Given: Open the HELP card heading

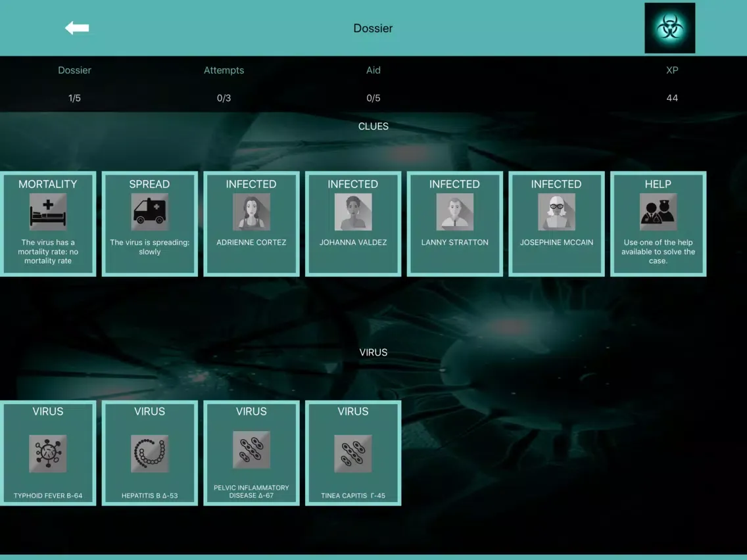Looking at the screenshot, I should 658,184.
